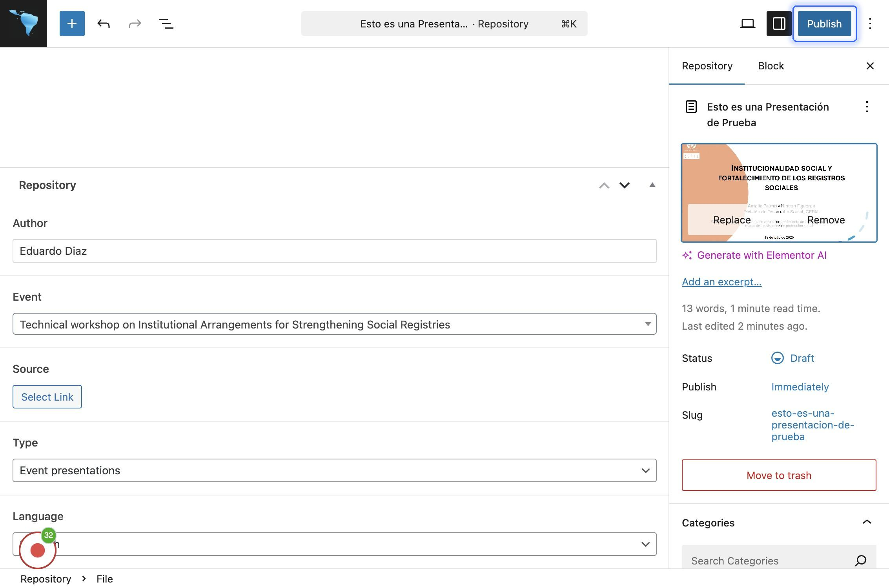Screen dimensions: 889x588
Task: Click the Publish button
Action: (824, 24)
